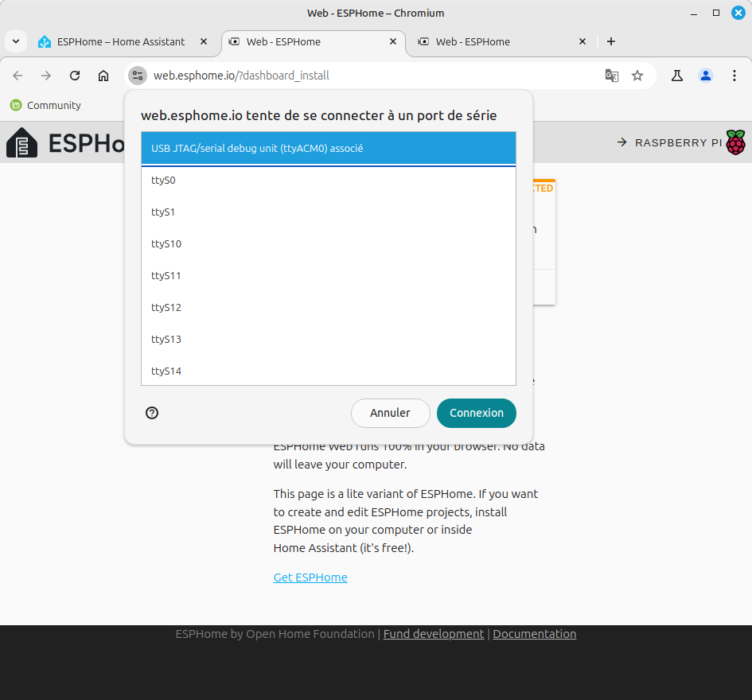Click the Translate page icon
Screen dimensions: 752x700
point(611,76)
